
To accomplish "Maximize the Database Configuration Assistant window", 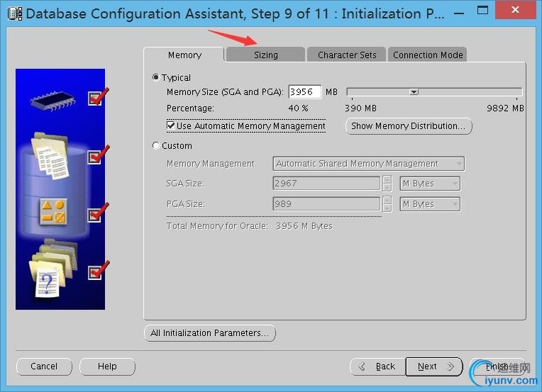I will coord(482,11).
